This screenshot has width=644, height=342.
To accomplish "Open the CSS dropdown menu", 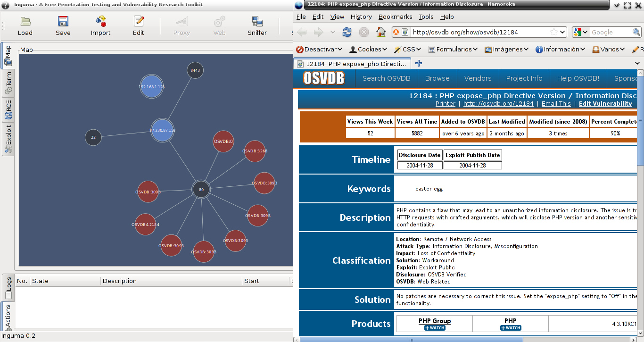I will (407, 49).
